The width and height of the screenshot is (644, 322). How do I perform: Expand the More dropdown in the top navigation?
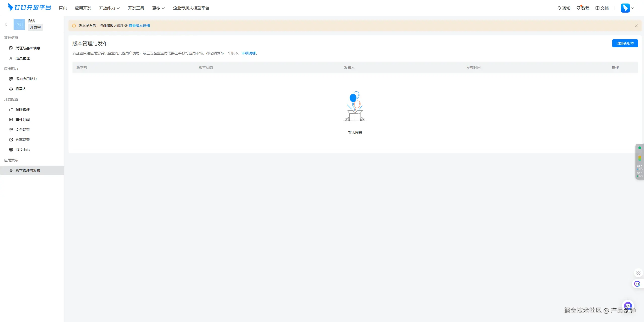[158, 8]
